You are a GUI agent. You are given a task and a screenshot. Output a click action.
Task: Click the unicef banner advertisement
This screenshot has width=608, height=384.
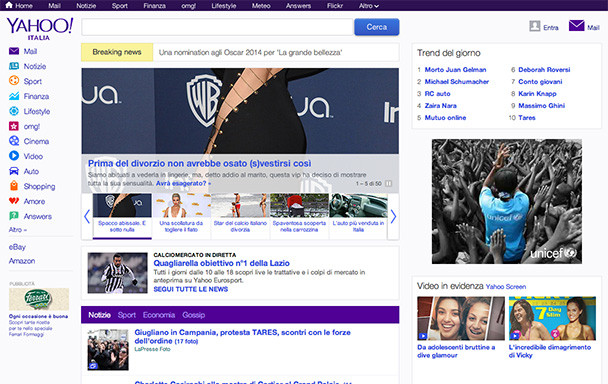pos(507,202)
